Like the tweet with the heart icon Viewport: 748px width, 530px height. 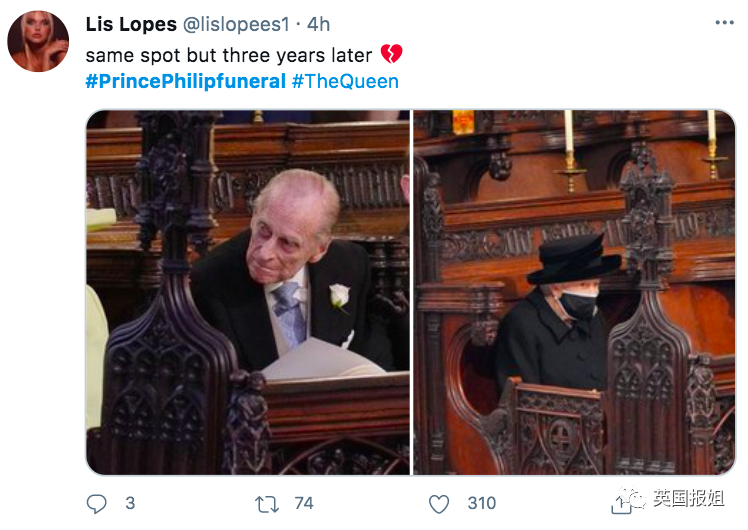click(439, 504)
